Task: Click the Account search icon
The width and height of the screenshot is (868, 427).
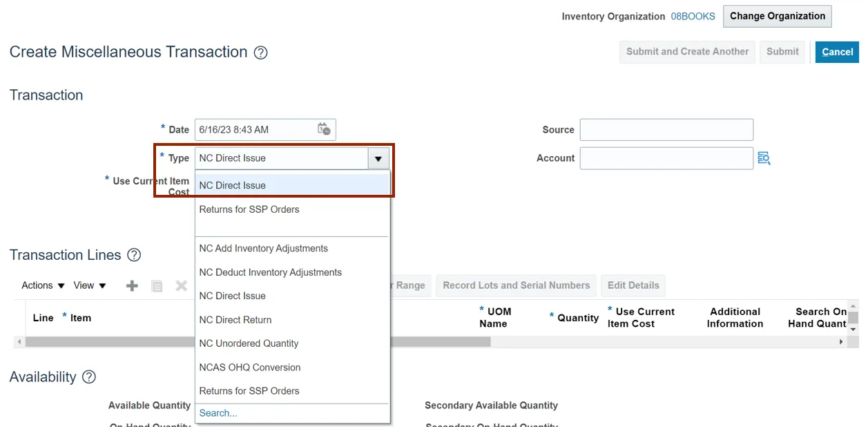Action: coord(763,158)
